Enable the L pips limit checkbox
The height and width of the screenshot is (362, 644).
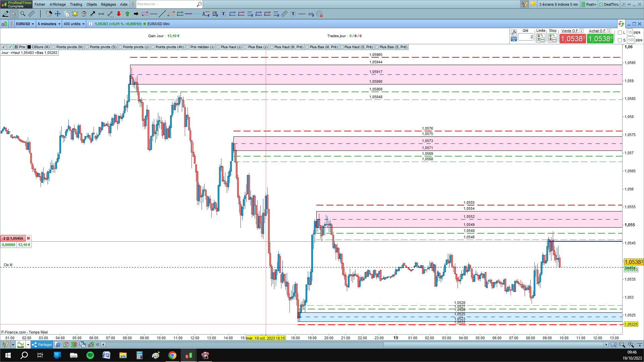coord(620,33)
